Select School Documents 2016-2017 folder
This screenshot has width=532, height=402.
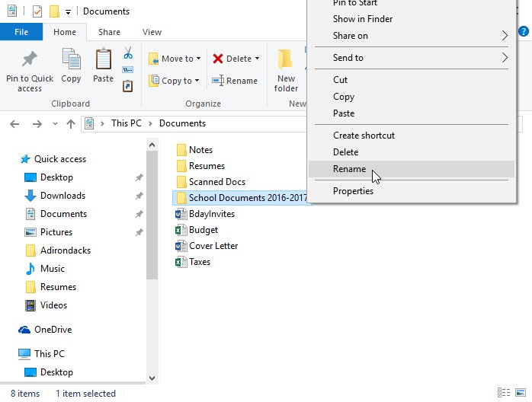tap(241, 198)
